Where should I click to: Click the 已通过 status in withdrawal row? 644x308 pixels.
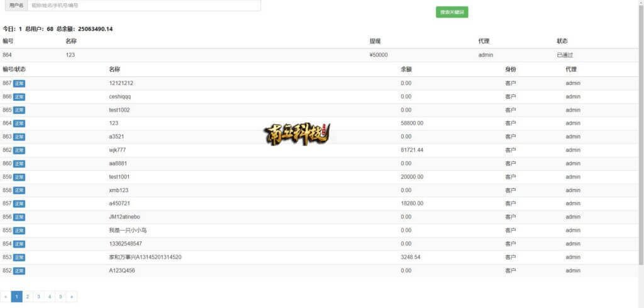click(x=565, y=55)
